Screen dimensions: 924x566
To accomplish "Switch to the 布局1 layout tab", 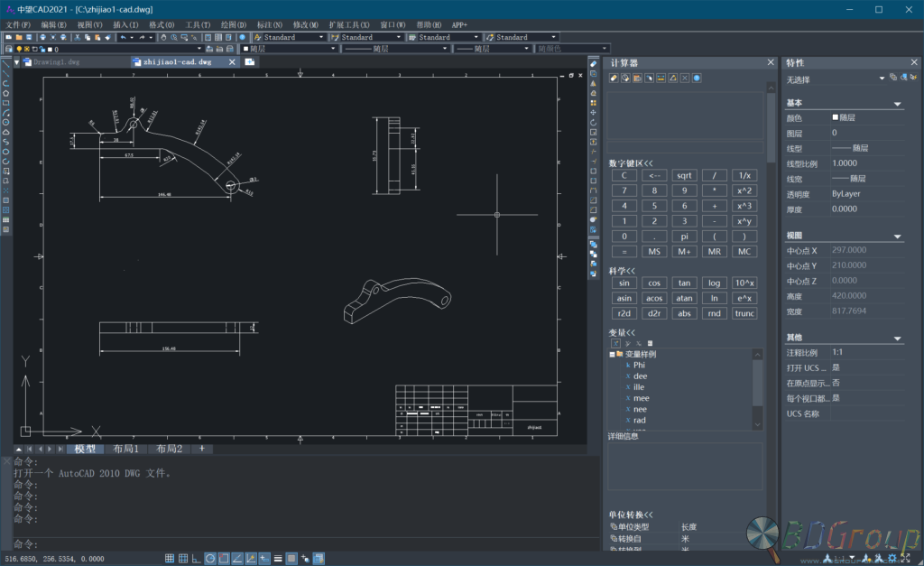I will [125, 449].
